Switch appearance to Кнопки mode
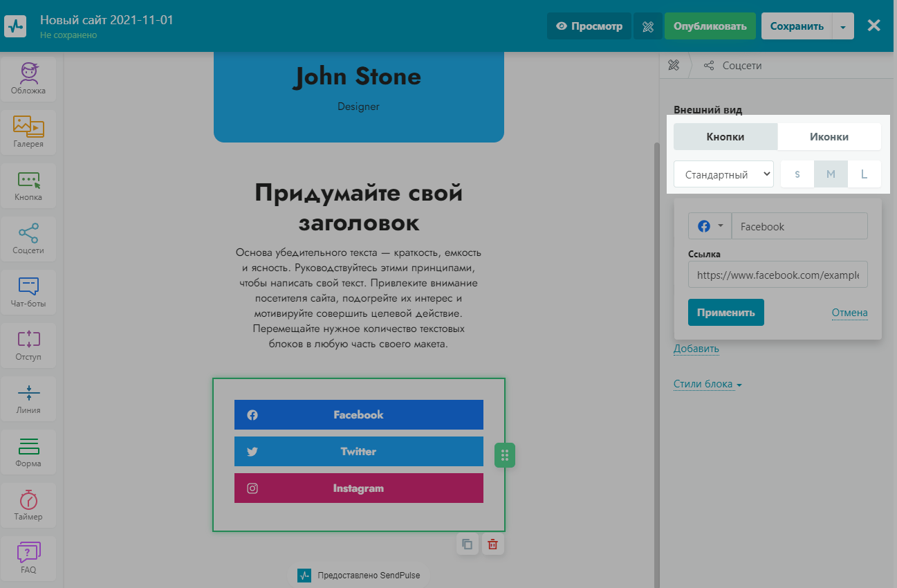 pos(725,137)
